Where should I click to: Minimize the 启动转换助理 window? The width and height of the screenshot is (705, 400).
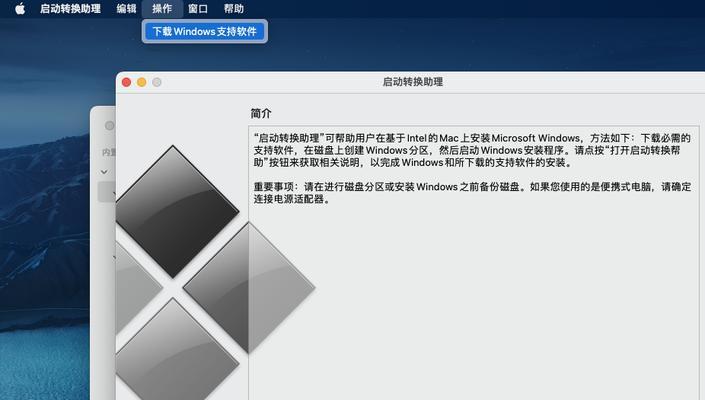point(142,82)
